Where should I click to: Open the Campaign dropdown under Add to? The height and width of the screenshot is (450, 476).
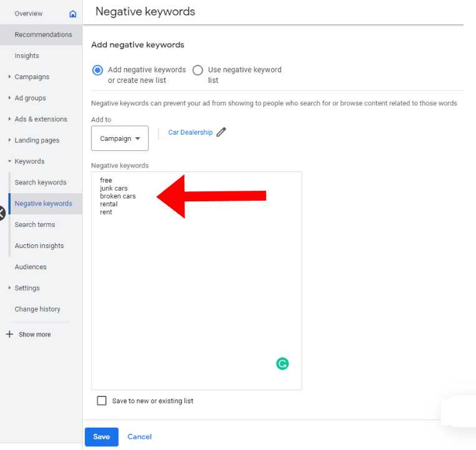coord(120,138)
